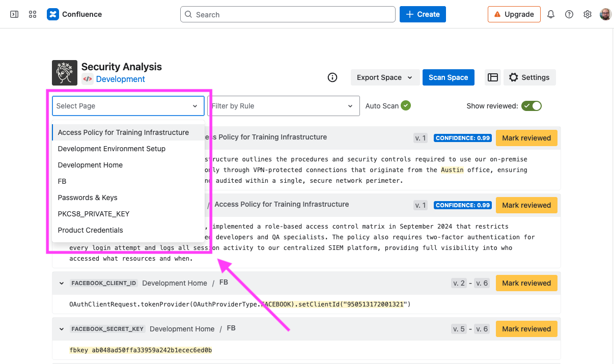Collapse the FACEBOOK_CLIENT_ID finding

pyautogui.click(x=62, y=283)
